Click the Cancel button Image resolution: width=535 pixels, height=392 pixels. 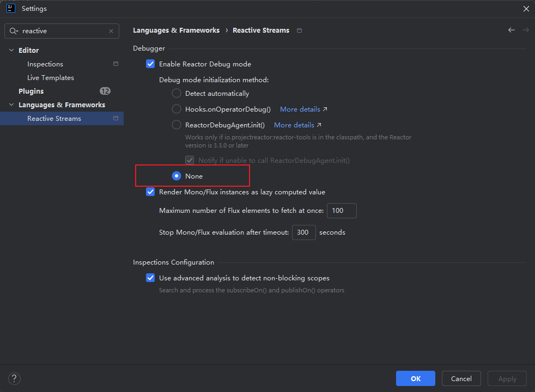(461, 379)
